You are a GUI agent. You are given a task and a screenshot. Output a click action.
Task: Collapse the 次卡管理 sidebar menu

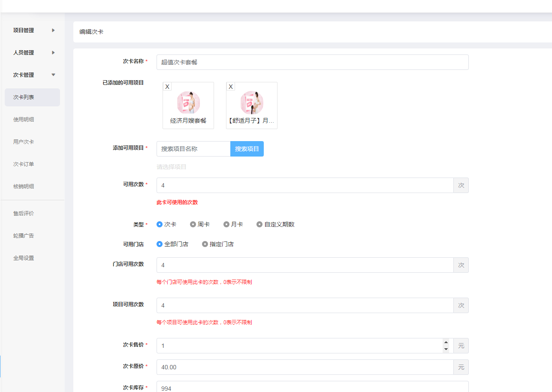pyautogui.click(x=33, y=75)
